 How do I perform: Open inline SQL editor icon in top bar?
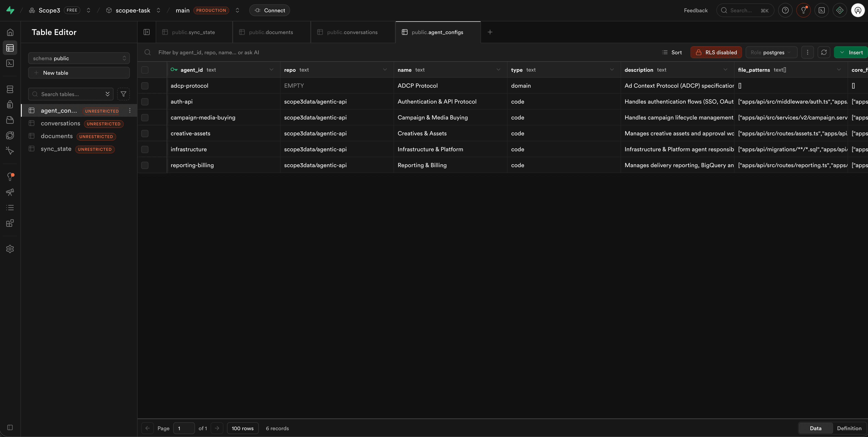click(x=822, y=10)
